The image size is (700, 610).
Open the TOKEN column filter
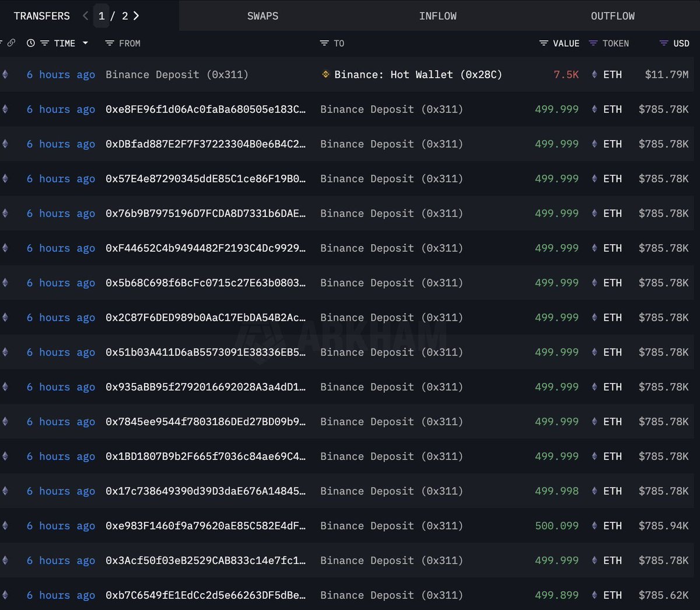click(x=593, y=43)
